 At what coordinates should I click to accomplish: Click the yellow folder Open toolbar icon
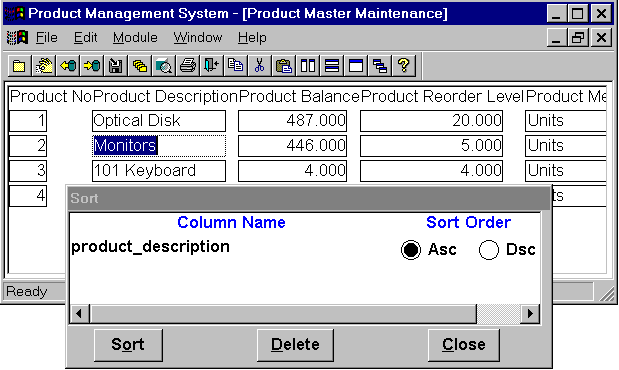click(x=19, y=66)
